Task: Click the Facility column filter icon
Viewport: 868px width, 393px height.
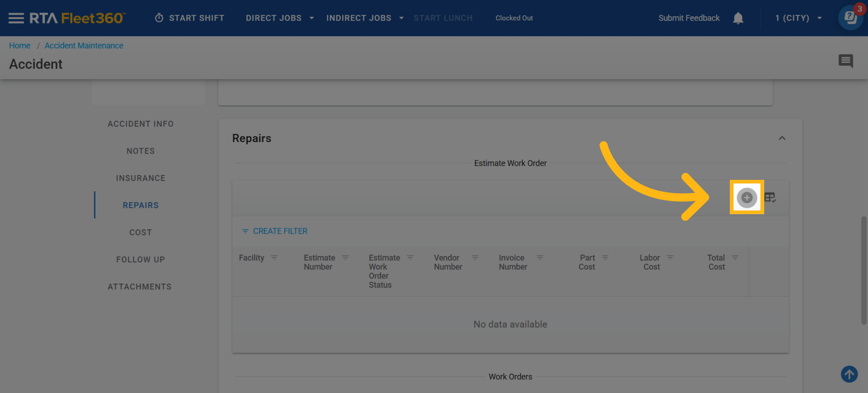Action: click(x=275, y=258)
